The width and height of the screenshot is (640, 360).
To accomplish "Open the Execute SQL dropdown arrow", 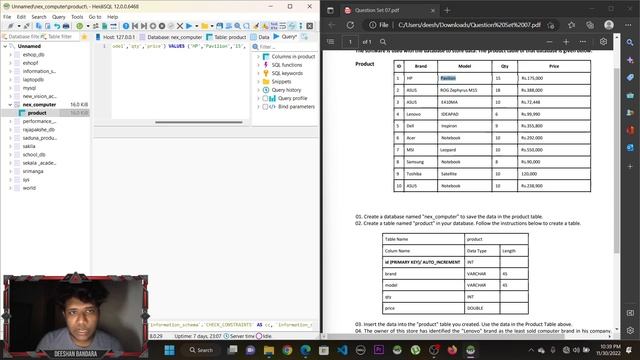I will coord(196,26).
